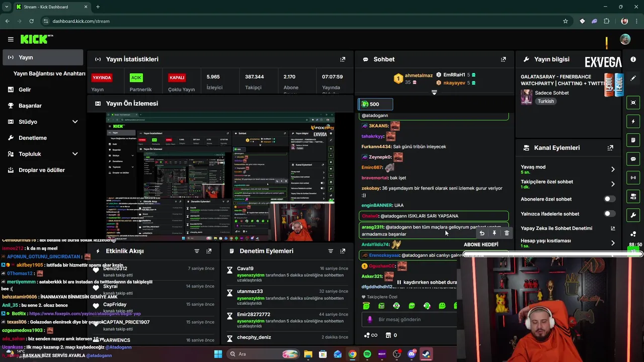Open Droplar ve ödüller page
644x362 pixels.
click(x=42, y=170)
